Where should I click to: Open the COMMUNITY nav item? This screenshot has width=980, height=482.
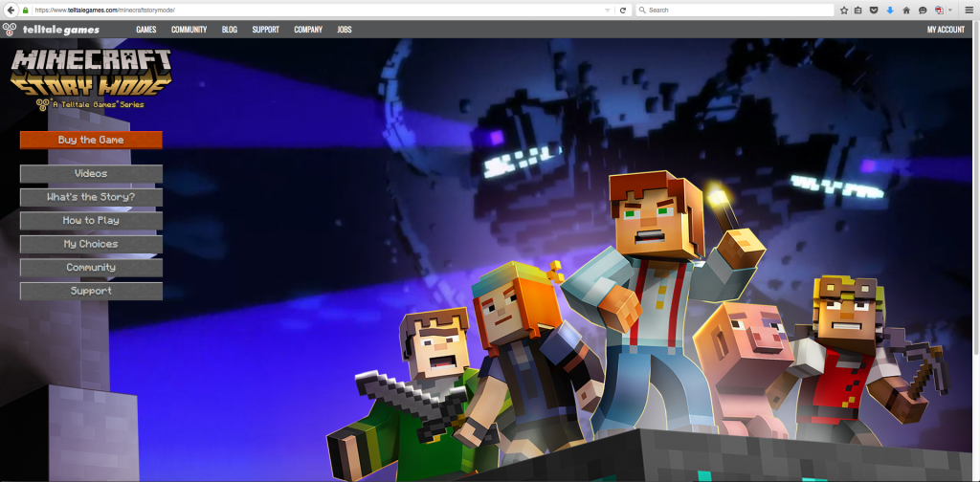[189, 30]
